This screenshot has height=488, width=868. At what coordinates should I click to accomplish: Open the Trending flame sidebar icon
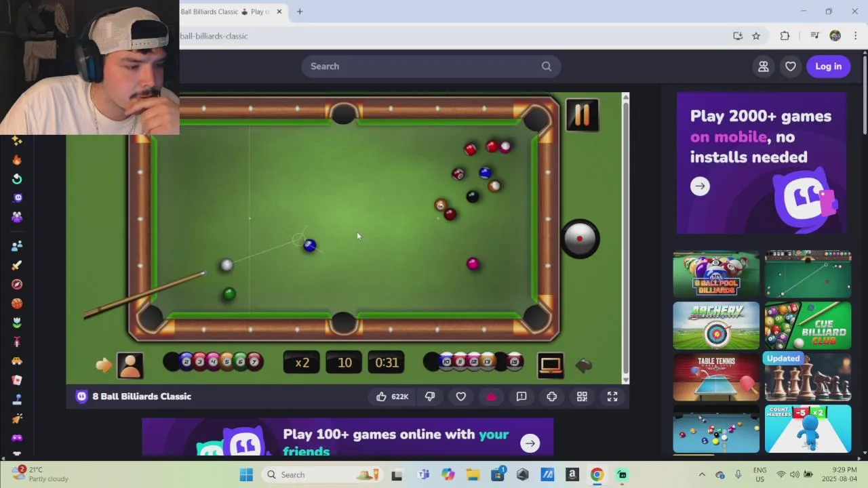pyautogui.click(x=17, y=160)
